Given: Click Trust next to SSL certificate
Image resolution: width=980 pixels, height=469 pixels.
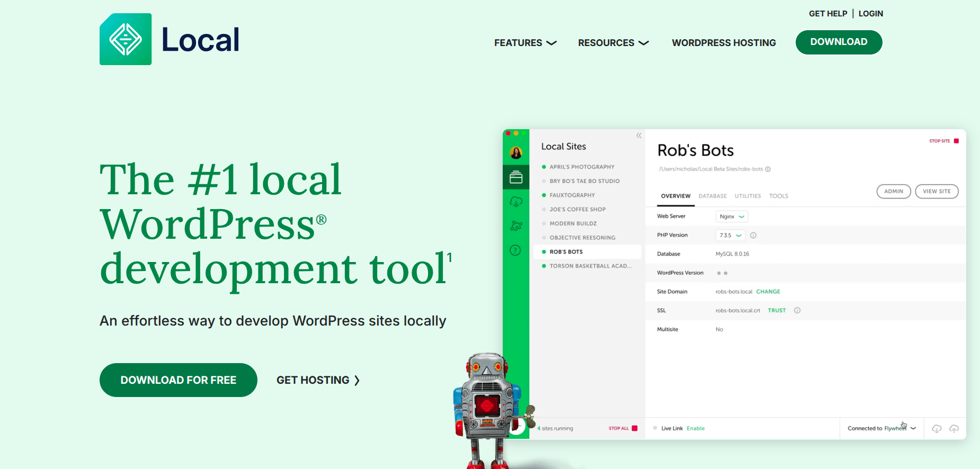Looking at the screenshot, I should tap(777, 311).
